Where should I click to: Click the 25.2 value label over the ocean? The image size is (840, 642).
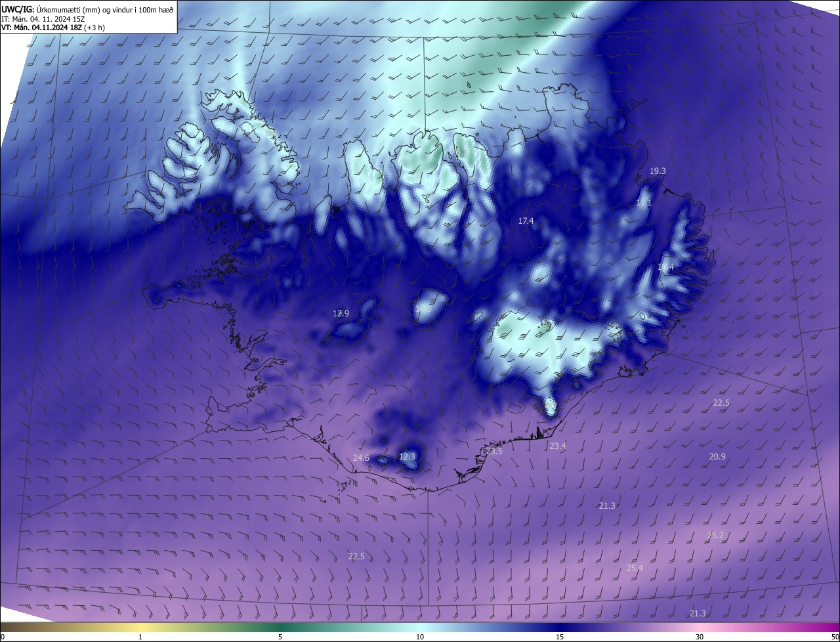[x=715, y=536]
